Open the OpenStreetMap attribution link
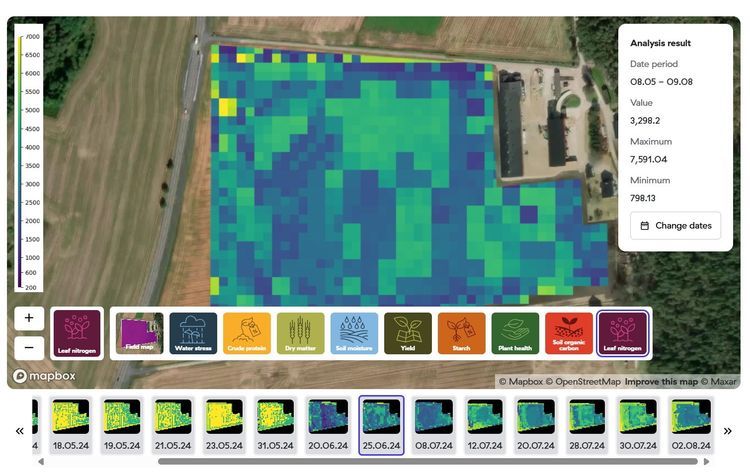750x474 pixels. click(578, 381)
